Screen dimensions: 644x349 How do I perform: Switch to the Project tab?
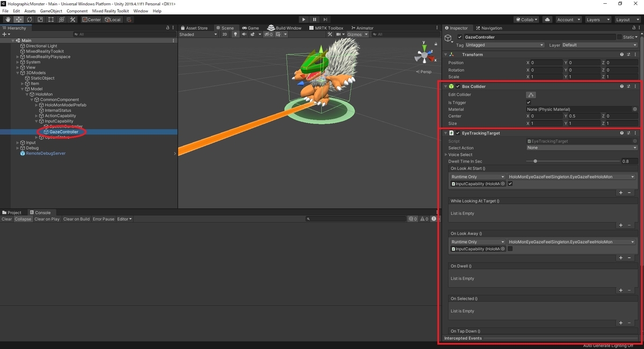point(12,213)
